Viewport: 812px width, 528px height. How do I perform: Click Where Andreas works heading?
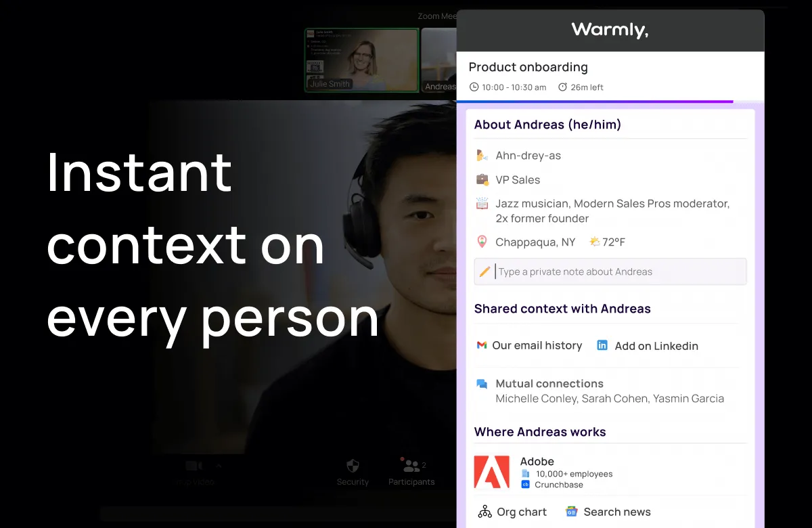click(540, 432)
